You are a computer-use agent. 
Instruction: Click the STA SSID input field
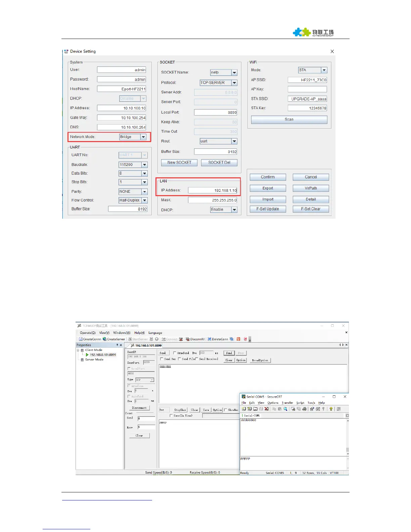[x=307, y=99]
